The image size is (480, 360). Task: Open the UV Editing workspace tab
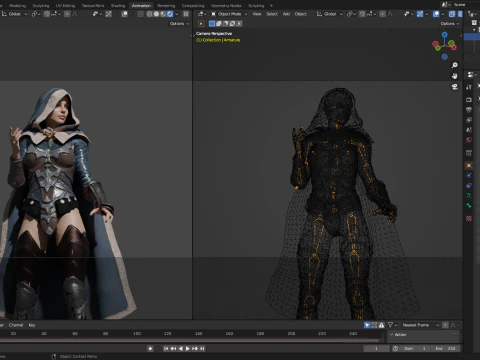pos(65,6)
